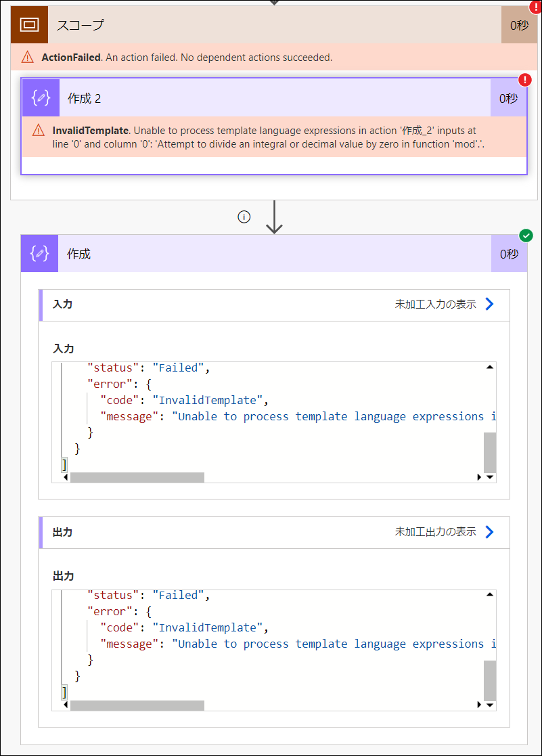
Task: Click the warning triangle in the ActionFailed banner
Action: click(28, 58)
